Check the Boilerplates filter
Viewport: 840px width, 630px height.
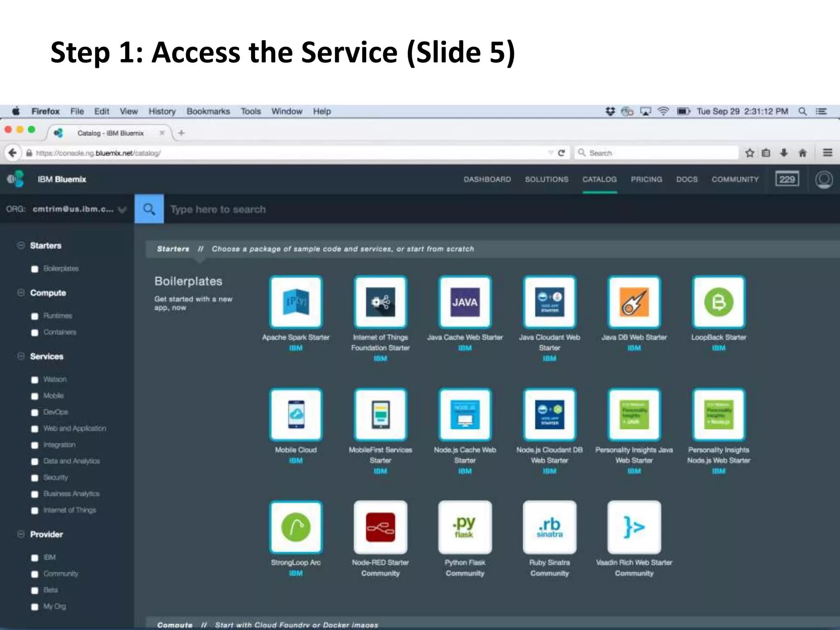(x=35, y=269)
